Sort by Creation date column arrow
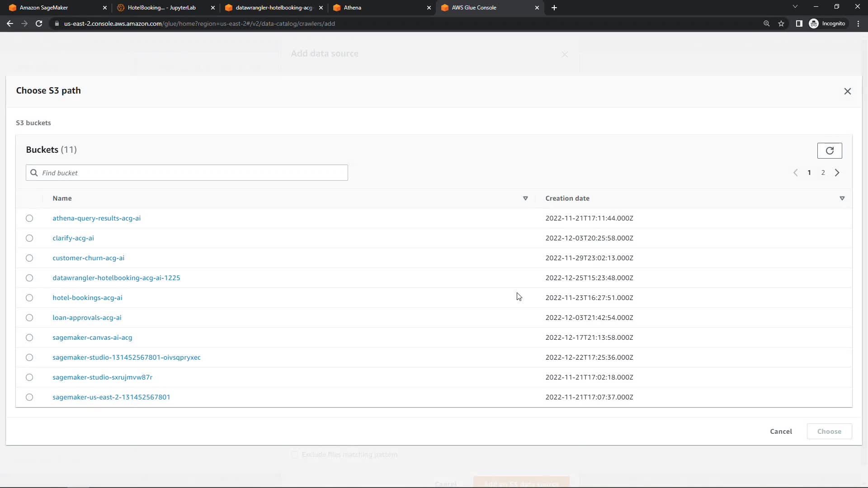The width and height of the screenshot is (868, 488). (842, 198)
